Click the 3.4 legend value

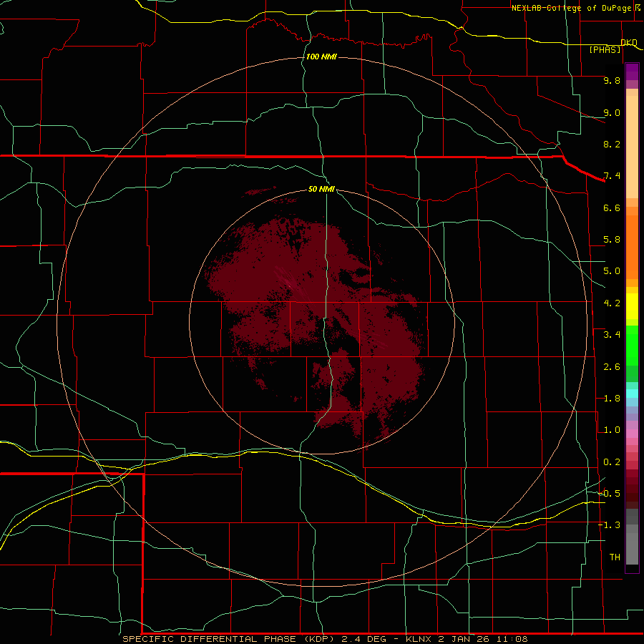pyautogui.click(x=612, y=335)
